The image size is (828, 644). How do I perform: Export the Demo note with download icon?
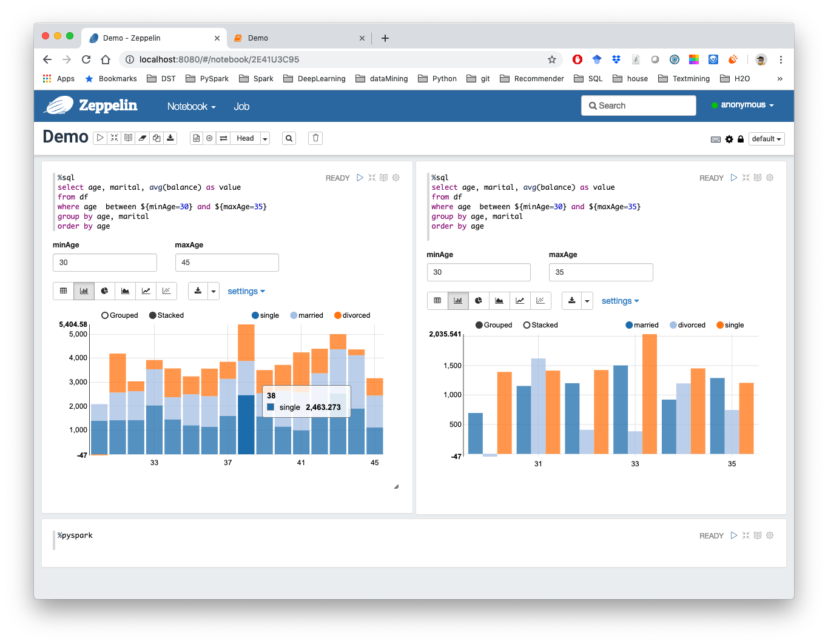pos(170,138)
